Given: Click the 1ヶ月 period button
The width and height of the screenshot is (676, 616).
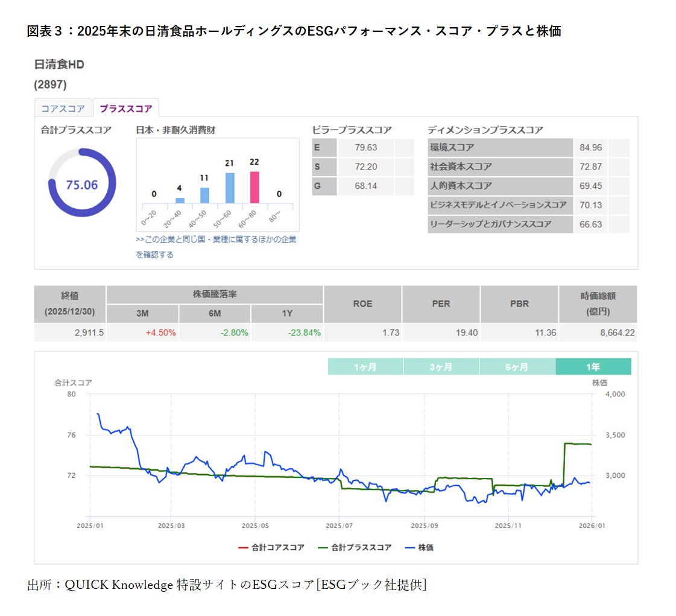Looking at the screenshot, I should point(365,366).
